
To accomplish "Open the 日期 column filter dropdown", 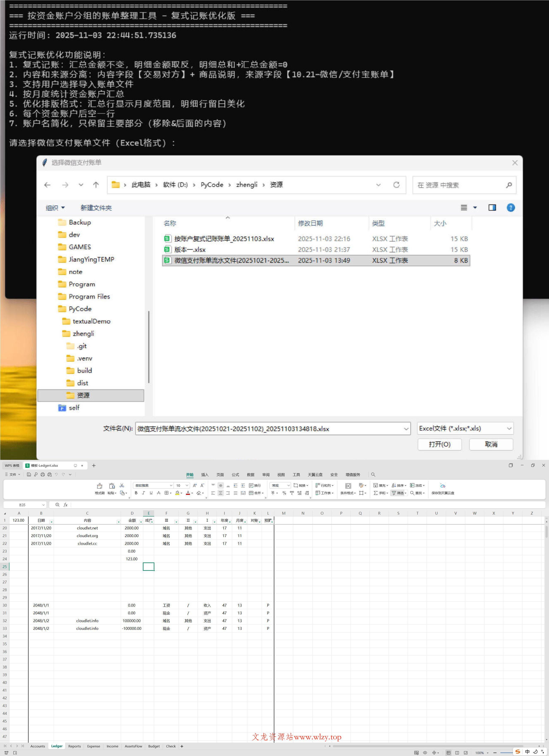I will coord(51,522).
